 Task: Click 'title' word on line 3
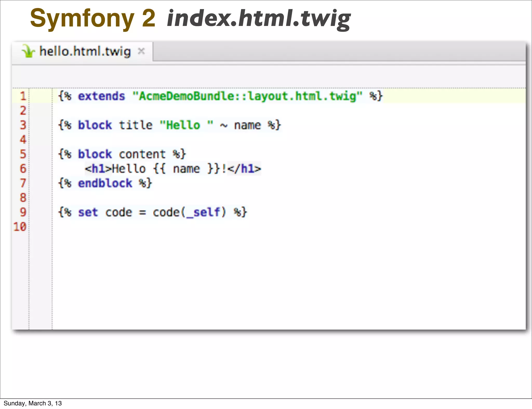coord(136,125)
